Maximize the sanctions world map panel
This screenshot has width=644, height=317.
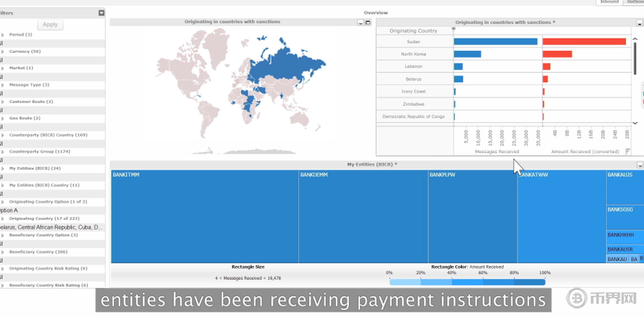(368, 23)
